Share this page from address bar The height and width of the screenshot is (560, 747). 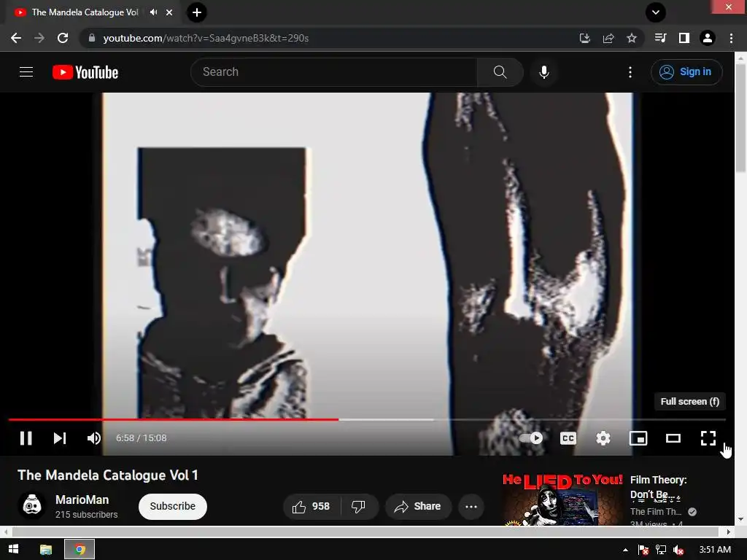point(608,38)
